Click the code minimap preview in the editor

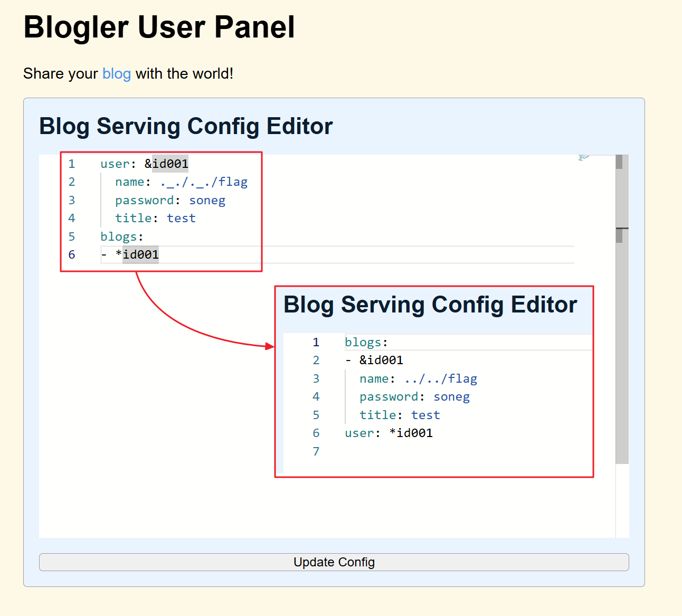click(583, 158)
